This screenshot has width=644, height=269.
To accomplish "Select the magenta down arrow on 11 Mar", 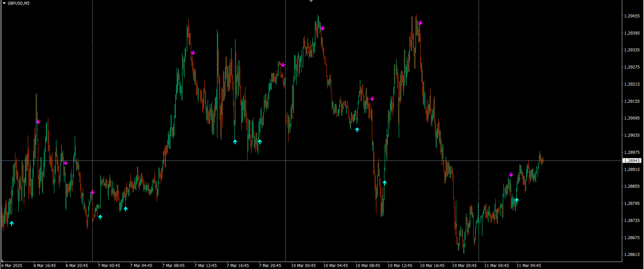I will (x=511, y=175).
